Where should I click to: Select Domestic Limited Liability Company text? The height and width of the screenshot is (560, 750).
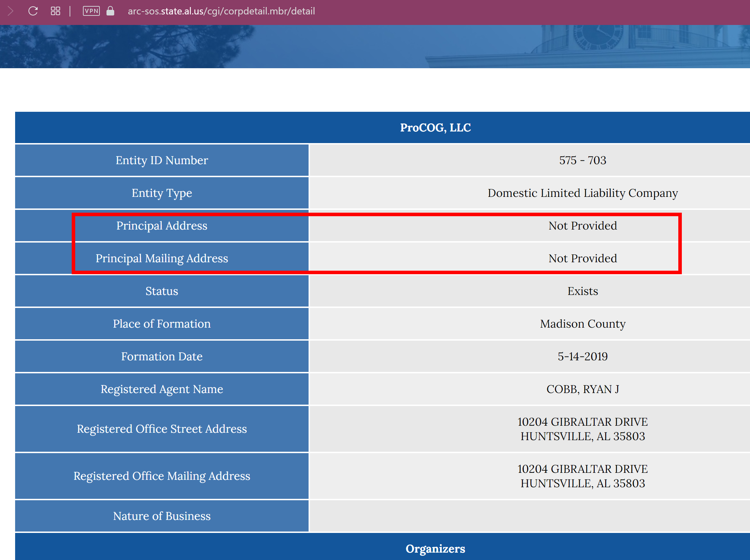coord(583,193)
